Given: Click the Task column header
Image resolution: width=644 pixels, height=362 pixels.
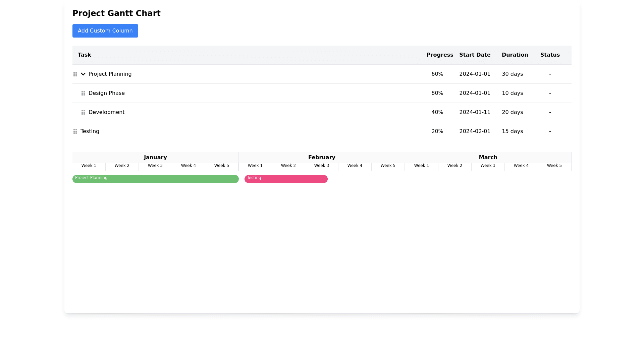Looking at the screenshot, I should pos(85,55).
